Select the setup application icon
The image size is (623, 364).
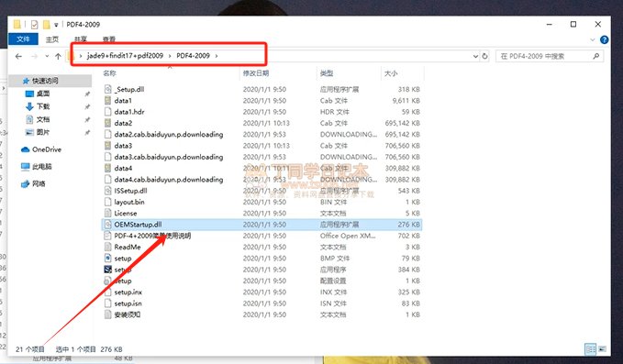point(107,270)
